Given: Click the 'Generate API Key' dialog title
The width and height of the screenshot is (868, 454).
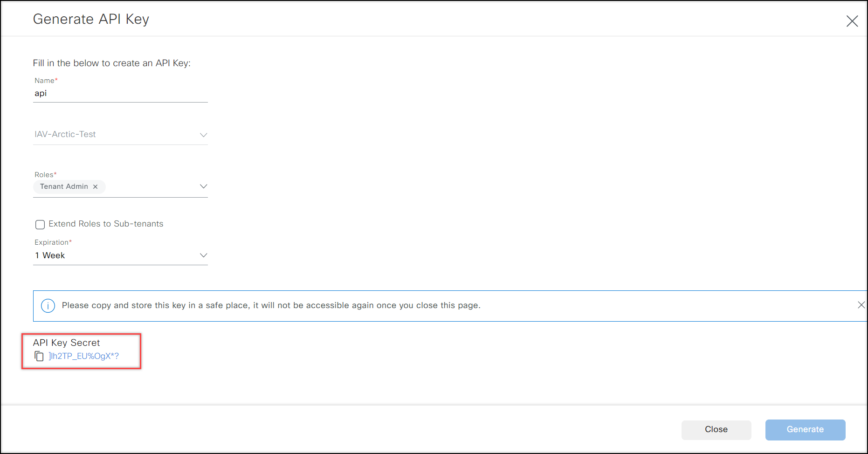Looking at the screenshot, I should pyautogui.click(x=91, y=19).
